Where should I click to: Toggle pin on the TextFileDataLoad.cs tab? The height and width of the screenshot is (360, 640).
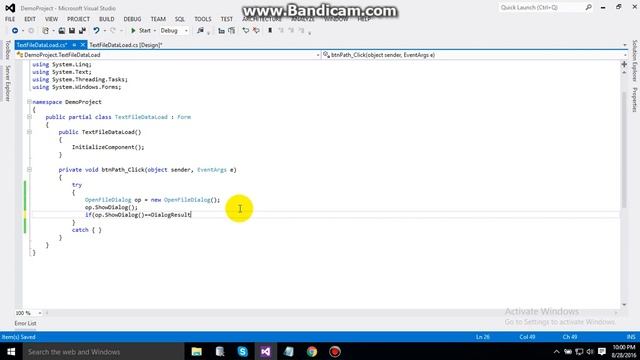coord(74,45)
